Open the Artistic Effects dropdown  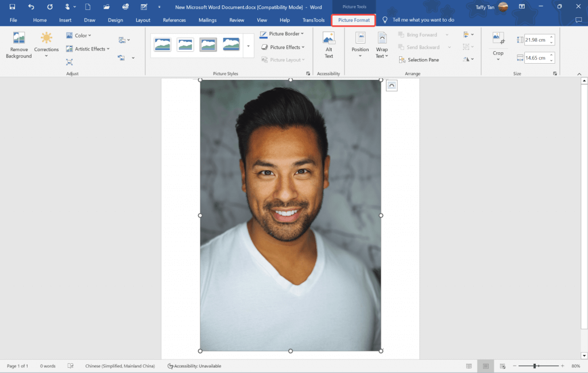click(x=88, y=49)
